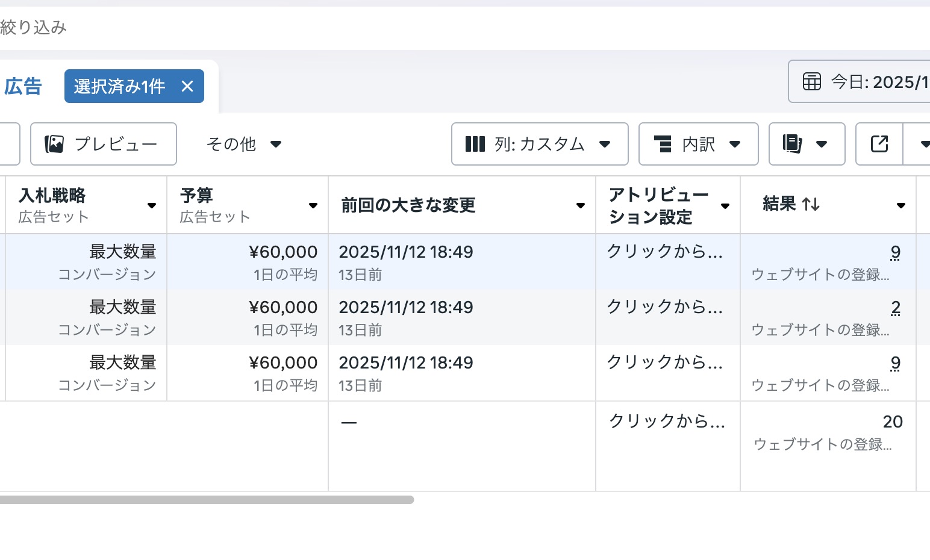Screen dimensions: 930x560
Task: Sort by 結果 using the sort arrows
Action: pyautogui.click(x=811, y=205)
